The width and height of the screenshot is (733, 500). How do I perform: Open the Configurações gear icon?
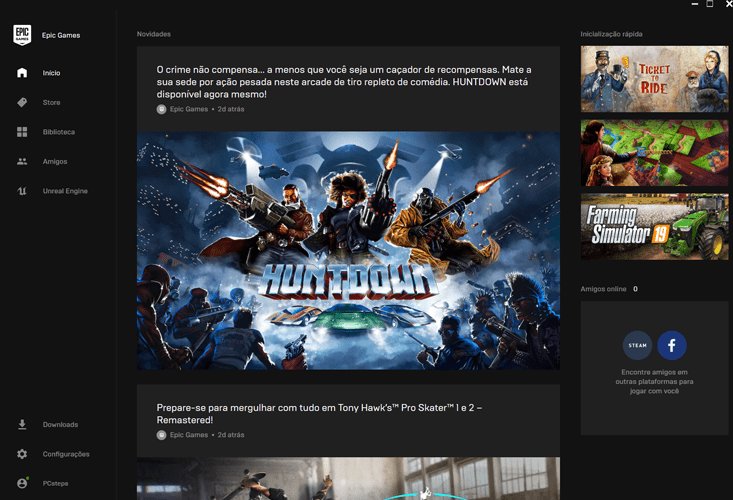click(x=22, y=454)
